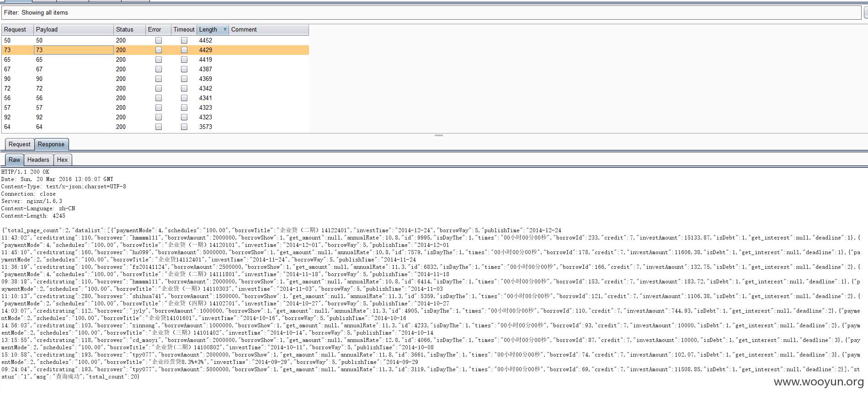Select result row with length 4341
Image resolution: width=868 pixels, height=395 pixels.
155,98
